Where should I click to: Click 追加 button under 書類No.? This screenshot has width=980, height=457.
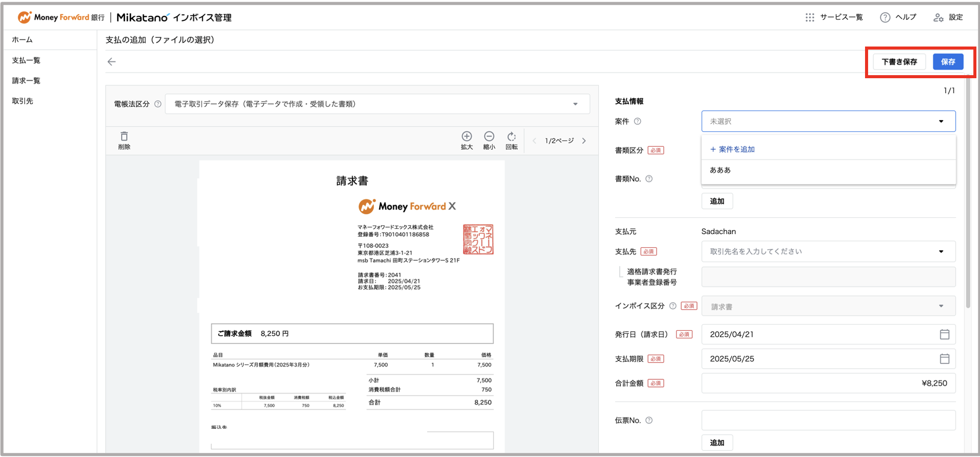pos(717,201)
